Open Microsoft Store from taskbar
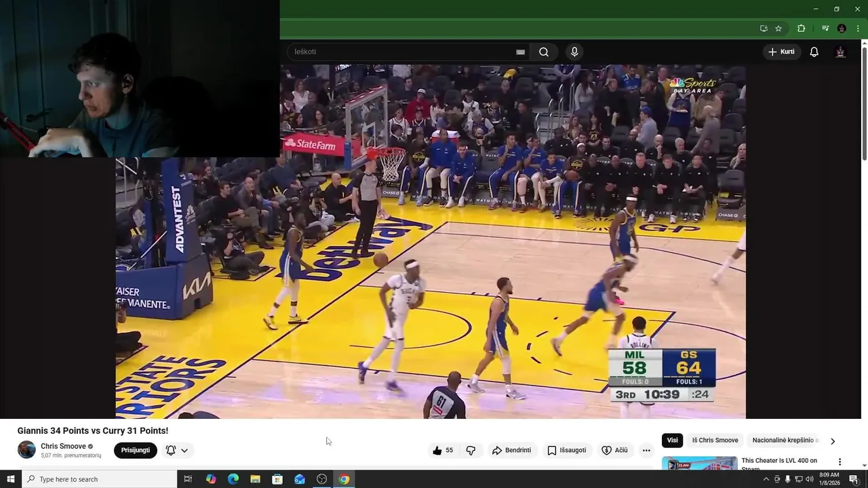 click(277, 479)
